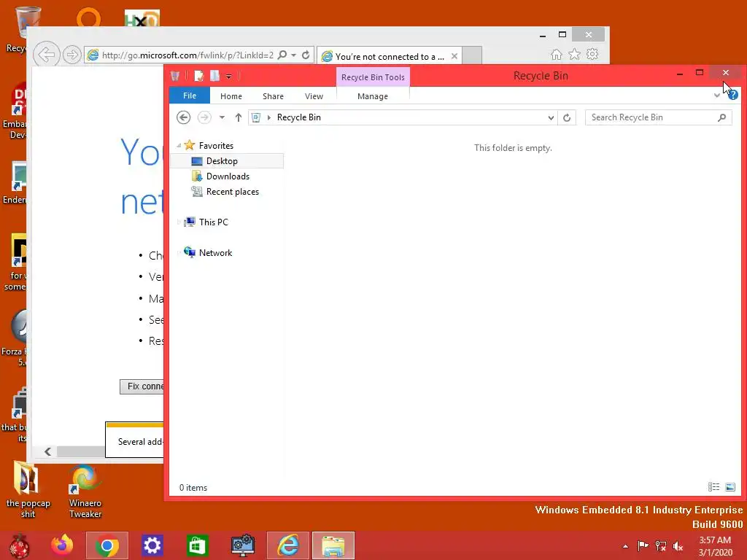Image resolution: width=747 pixels, height=560 pixels.
Task: Minimize the ribbon using the chevron
Action: 716,96
